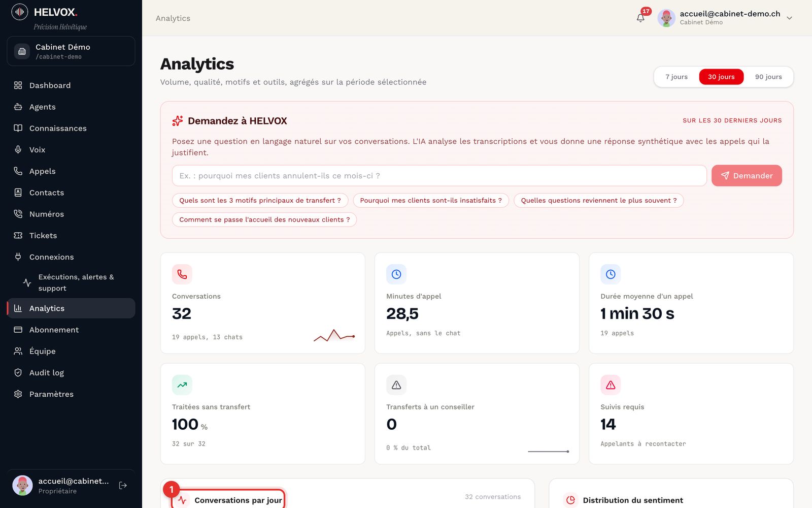Open Équipe in the sidebar

(x=71, y=351)
